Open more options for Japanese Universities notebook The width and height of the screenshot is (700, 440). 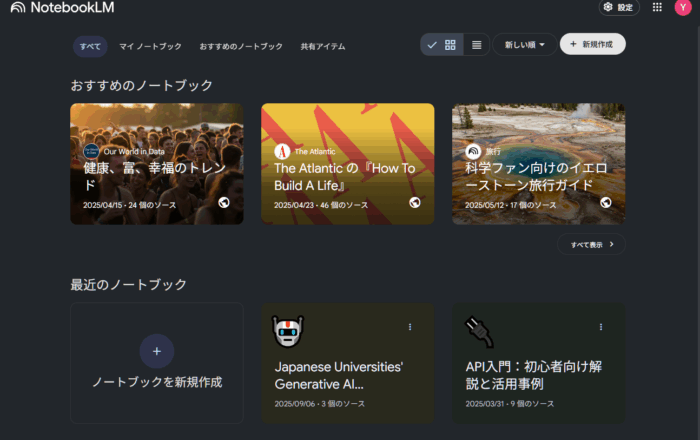[410, 327]
